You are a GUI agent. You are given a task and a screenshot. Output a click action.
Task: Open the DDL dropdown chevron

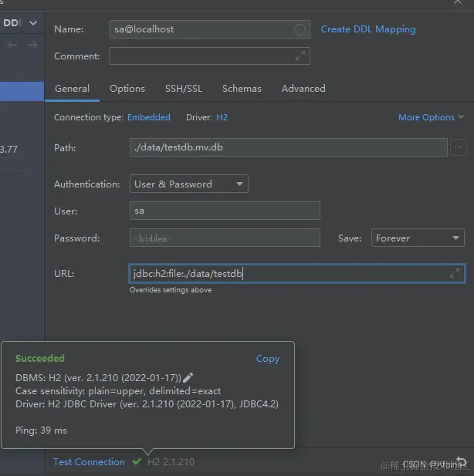click(x=33, y=23)
